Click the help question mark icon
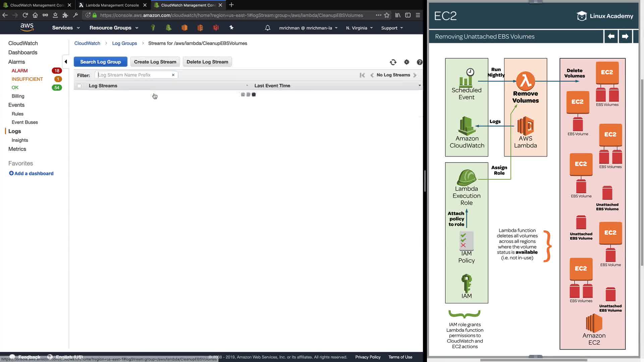This screenshot has width=644, height=362. (419, 62)
